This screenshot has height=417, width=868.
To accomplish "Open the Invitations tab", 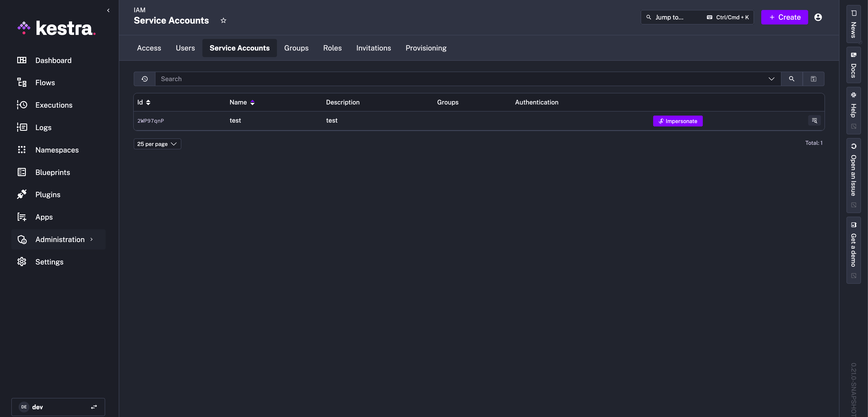I will pyautogui.click(x=373, y=48).
